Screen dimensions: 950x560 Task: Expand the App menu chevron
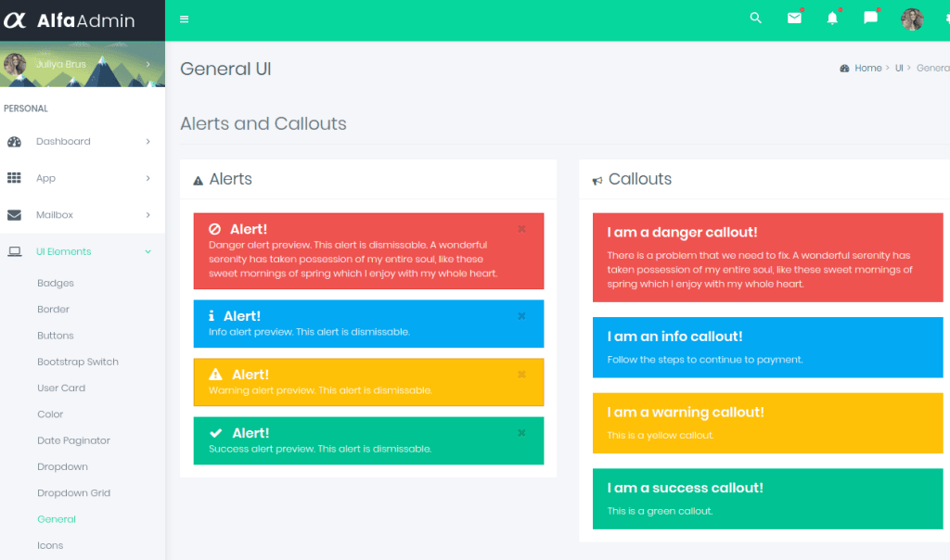(148, 178)
